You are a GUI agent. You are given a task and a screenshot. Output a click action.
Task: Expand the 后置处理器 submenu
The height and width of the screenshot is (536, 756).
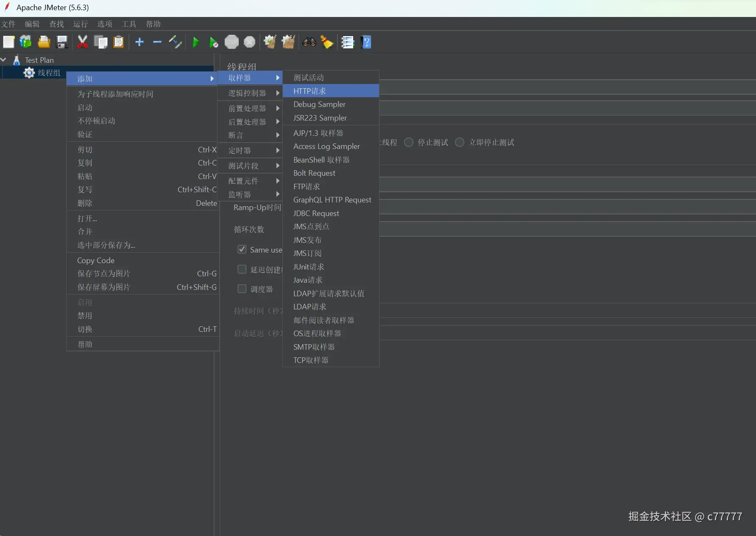click(x=250, y=122)
